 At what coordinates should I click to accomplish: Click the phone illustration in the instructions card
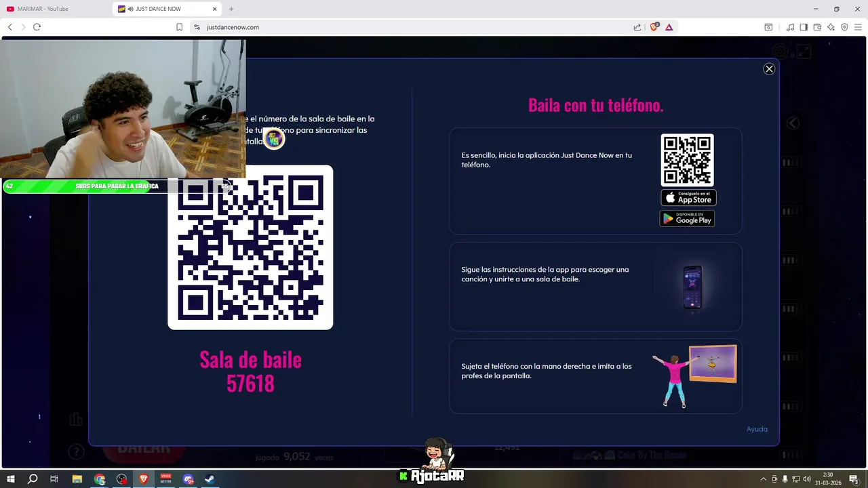[x=692, y=287]
